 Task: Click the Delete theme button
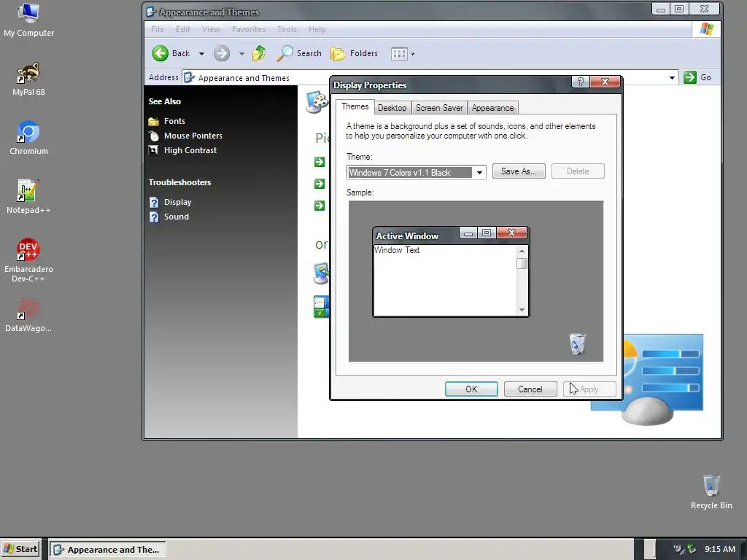coord(578,171)
